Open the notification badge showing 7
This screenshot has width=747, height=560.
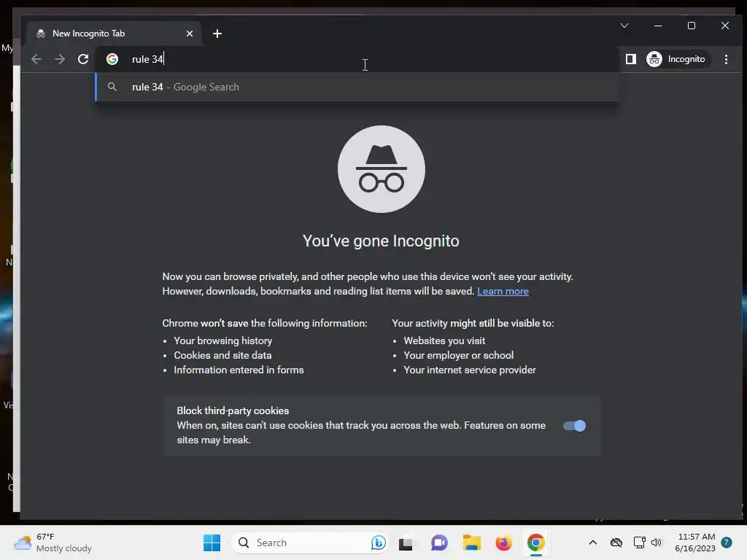[x=727, y=542]
